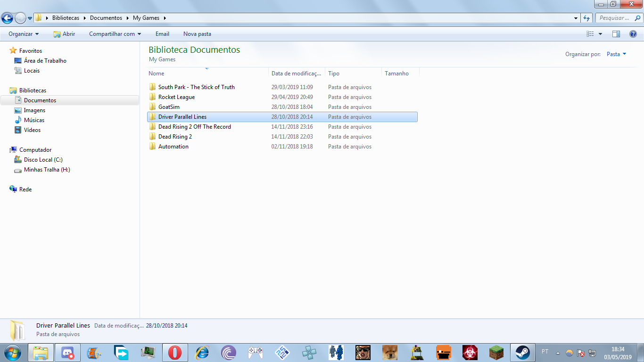Open the Organizar por Pasta dropdown
This screenshot has width=644, height=362.
tap(617, 54)
